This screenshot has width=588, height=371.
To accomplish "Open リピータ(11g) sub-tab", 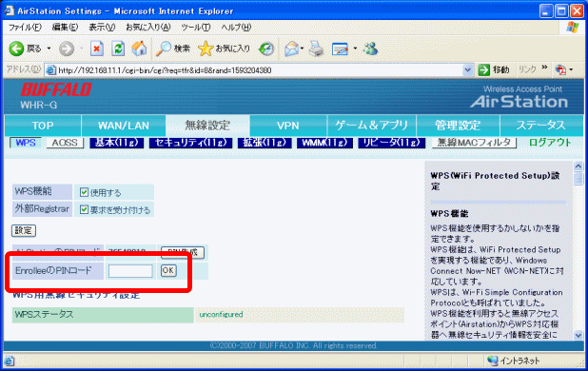I will (391, 143).
